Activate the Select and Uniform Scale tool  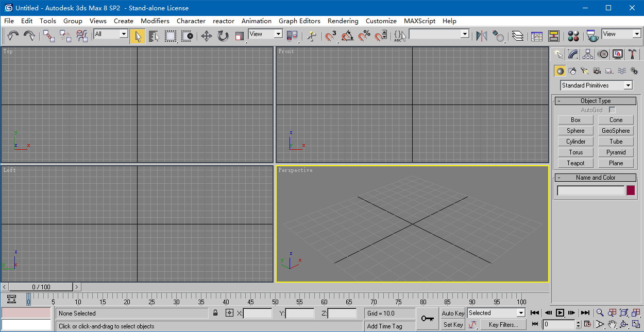240,36
